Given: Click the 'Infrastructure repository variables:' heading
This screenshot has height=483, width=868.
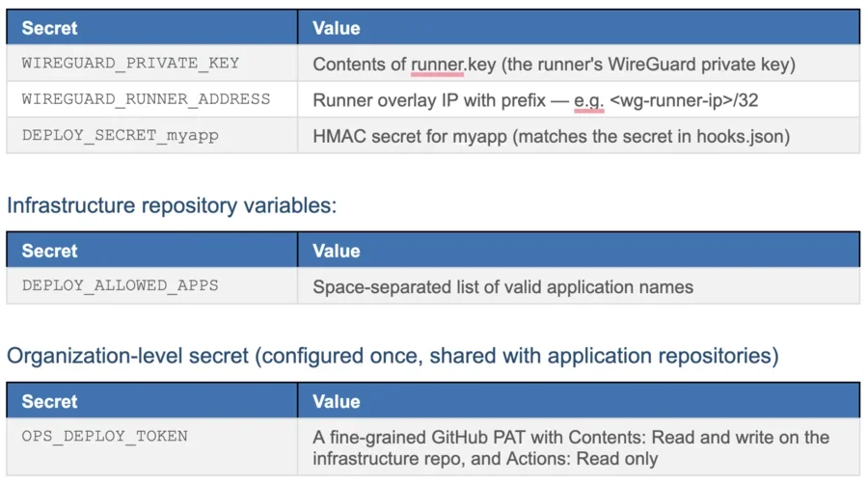Looking at the screenshot, I should point(172,204).
